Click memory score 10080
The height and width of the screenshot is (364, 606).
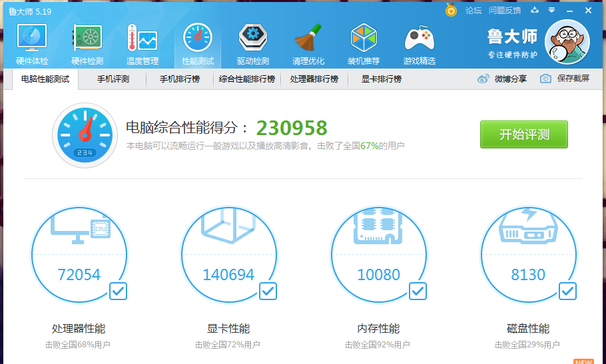[x=378, y=275]
